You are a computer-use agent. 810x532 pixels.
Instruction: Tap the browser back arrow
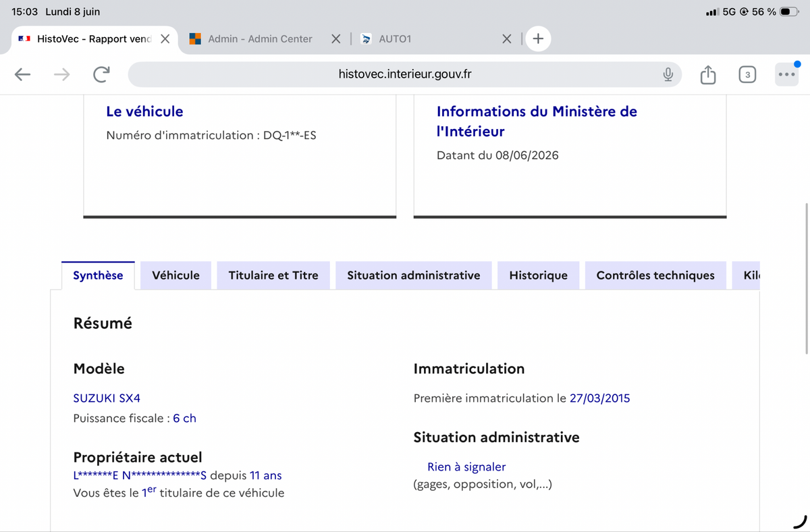[x=23, y=74]
